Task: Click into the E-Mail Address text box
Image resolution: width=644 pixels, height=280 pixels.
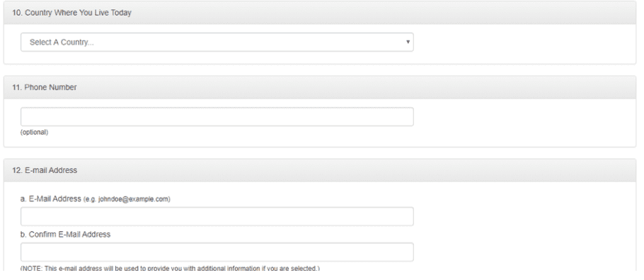Action: [217, 216]
